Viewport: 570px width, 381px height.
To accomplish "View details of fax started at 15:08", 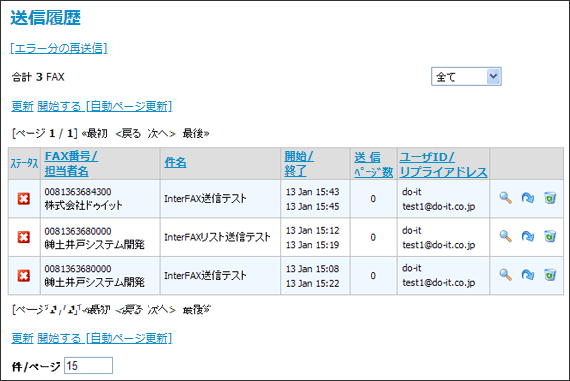I will pyautogui.click(x=505, y=274).
